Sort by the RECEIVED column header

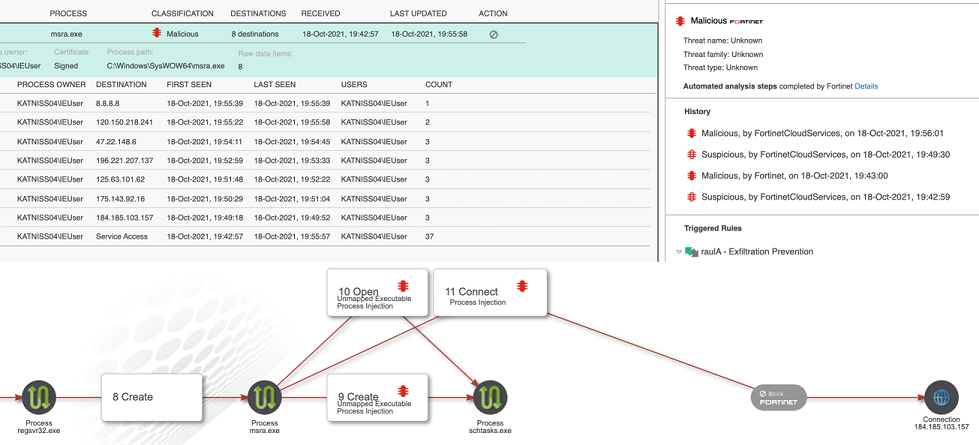coord(321,13)
